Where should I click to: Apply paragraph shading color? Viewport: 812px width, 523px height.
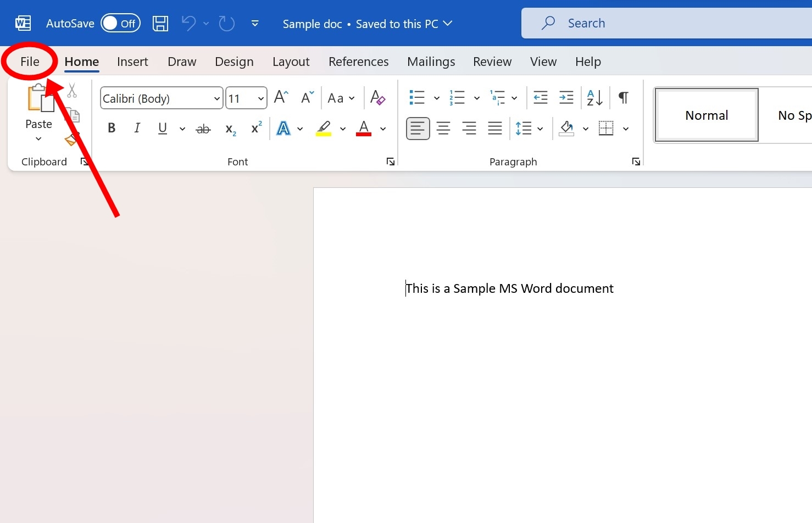click(566, 129)
